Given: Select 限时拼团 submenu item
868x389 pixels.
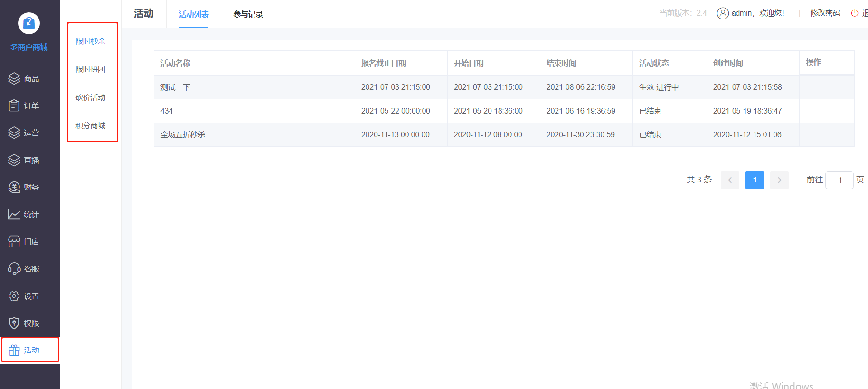Looking at the screenshot, I should (x=91, y=69).
